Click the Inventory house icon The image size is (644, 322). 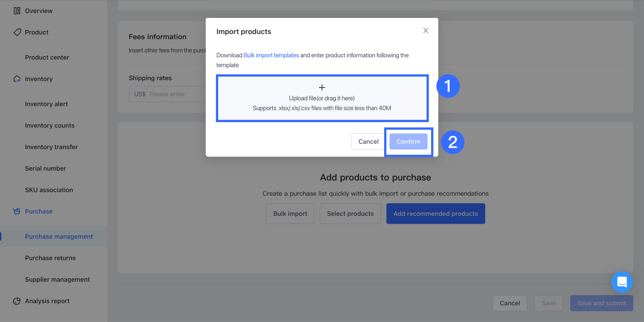click(17, 79)
